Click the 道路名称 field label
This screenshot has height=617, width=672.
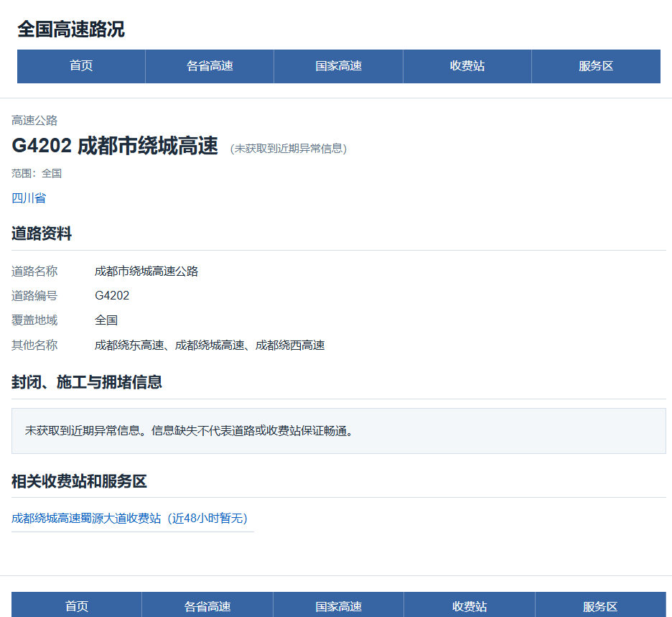tap(34, 272)
